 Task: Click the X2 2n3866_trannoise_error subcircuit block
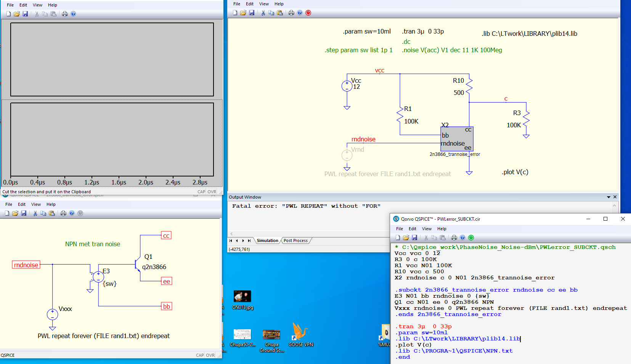point(456,139)
